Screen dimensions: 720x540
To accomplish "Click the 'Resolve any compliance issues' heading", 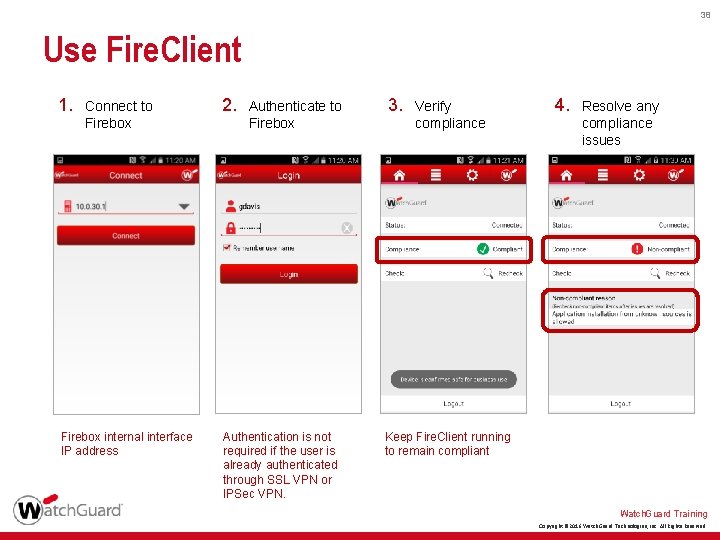I will [620, 123].
